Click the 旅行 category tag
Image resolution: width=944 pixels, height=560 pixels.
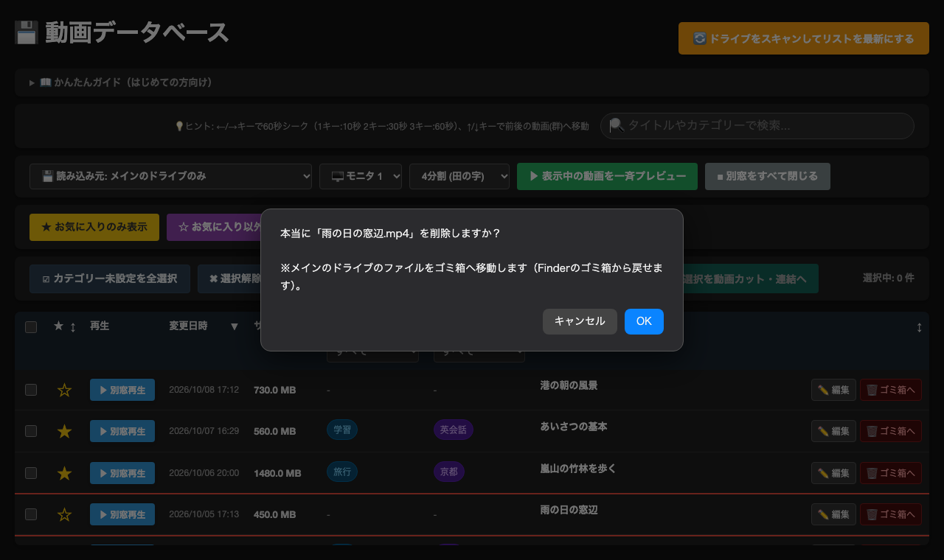pos(342,472)
